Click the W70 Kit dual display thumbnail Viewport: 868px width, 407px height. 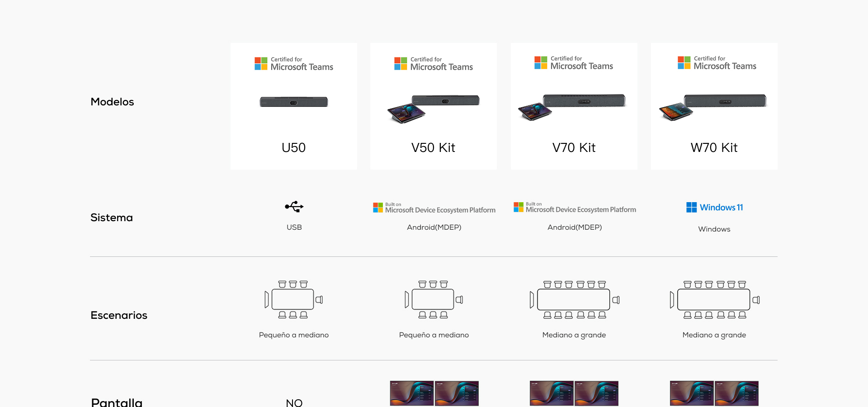714,393
